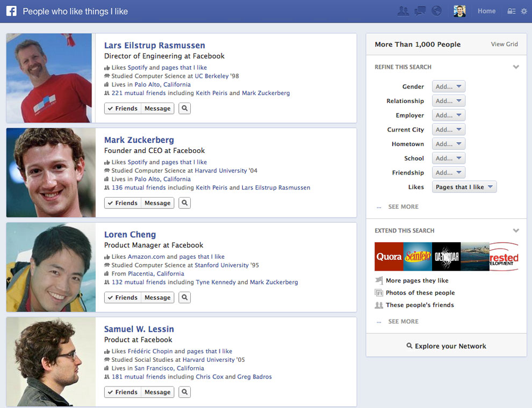Click the Quora page thumbnail
The height and width of the screenshot is (408, 532).
coord(389,257)
